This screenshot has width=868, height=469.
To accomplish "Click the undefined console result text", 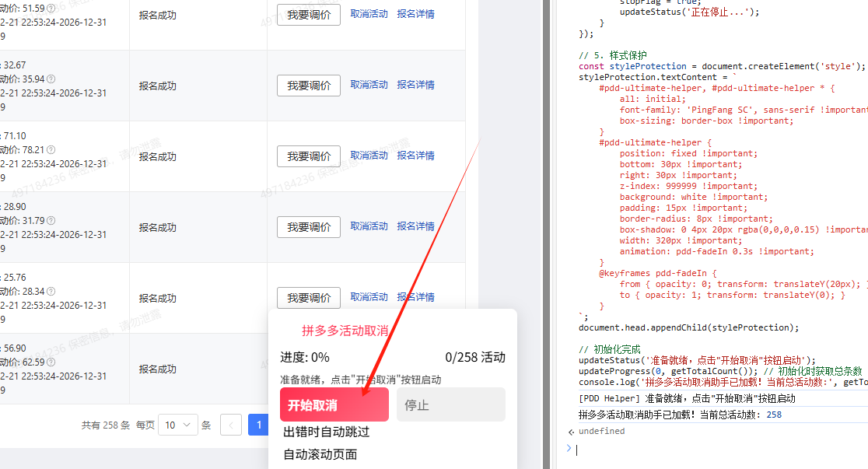I will click(x=602, y=432).
